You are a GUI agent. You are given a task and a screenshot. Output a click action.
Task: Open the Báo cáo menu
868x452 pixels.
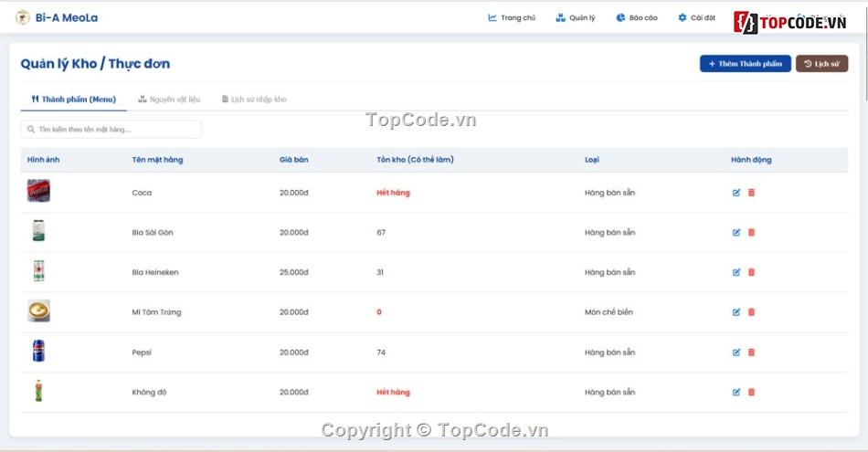click(637, 17)
